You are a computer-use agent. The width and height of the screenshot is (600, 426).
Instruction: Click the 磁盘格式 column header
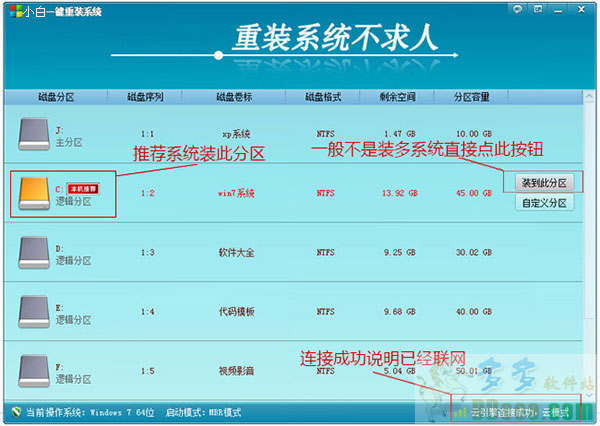(323, 97)
